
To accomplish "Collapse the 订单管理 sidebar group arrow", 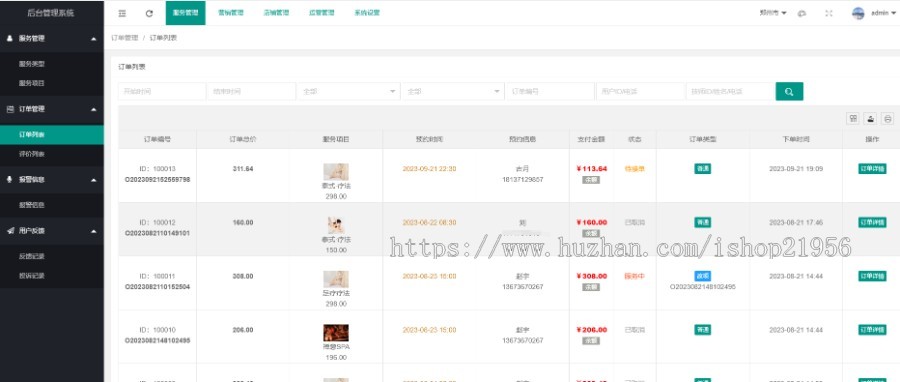I will pyautogui.click(x=94, y=109).
